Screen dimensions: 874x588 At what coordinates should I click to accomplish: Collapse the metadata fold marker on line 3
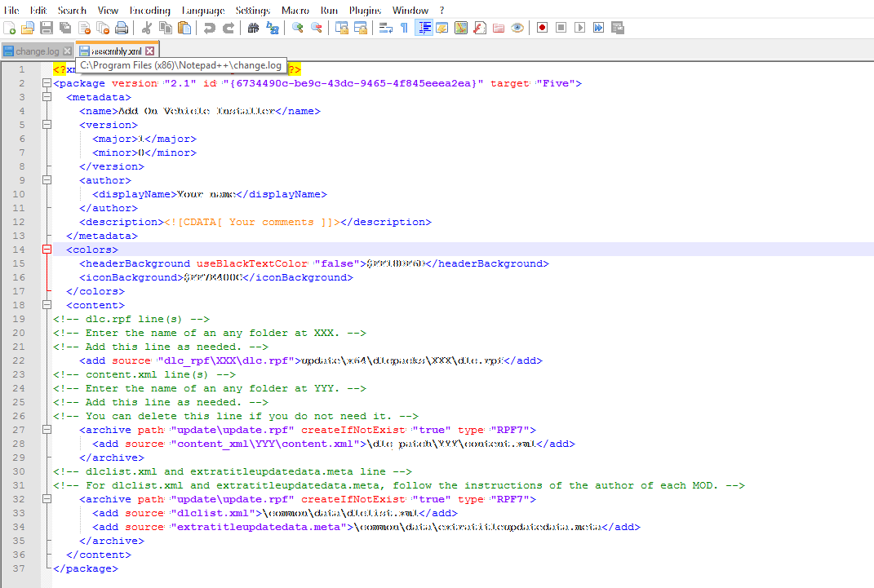[x=47, y=97]
